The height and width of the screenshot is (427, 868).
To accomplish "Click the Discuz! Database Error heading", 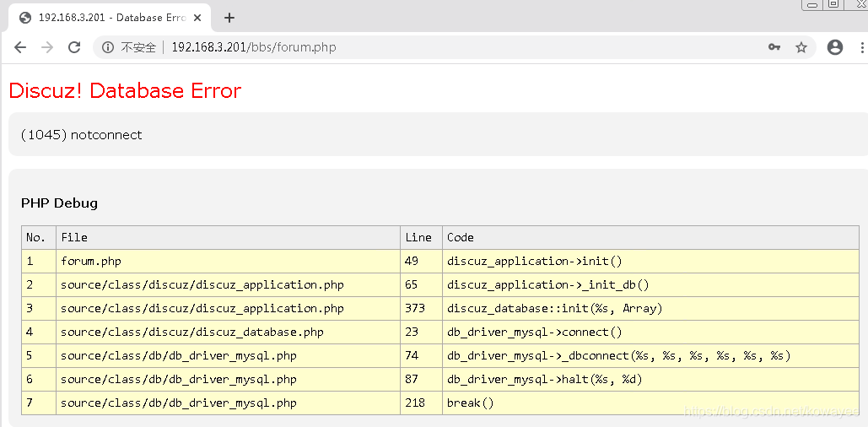I will pos(125,91).
